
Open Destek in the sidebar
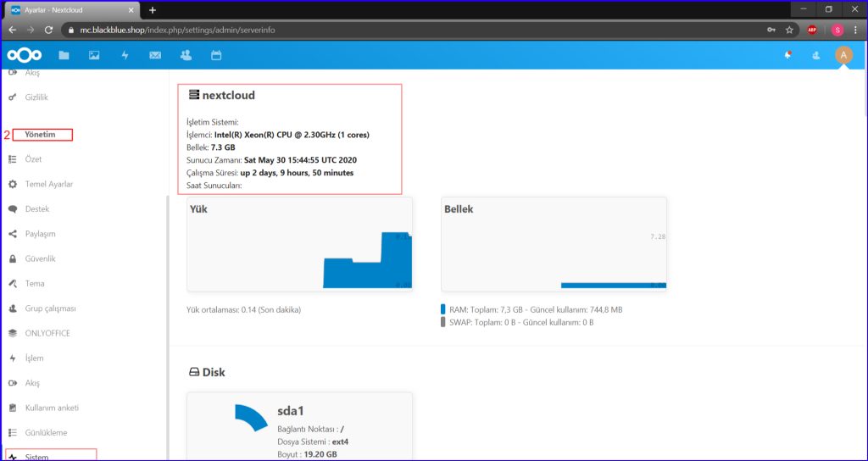(x=37, y=209)
